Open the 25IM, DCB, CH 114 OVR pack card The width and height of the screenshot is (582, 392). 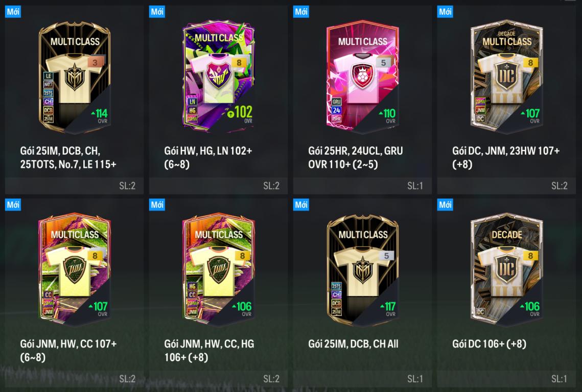point(74,77)
